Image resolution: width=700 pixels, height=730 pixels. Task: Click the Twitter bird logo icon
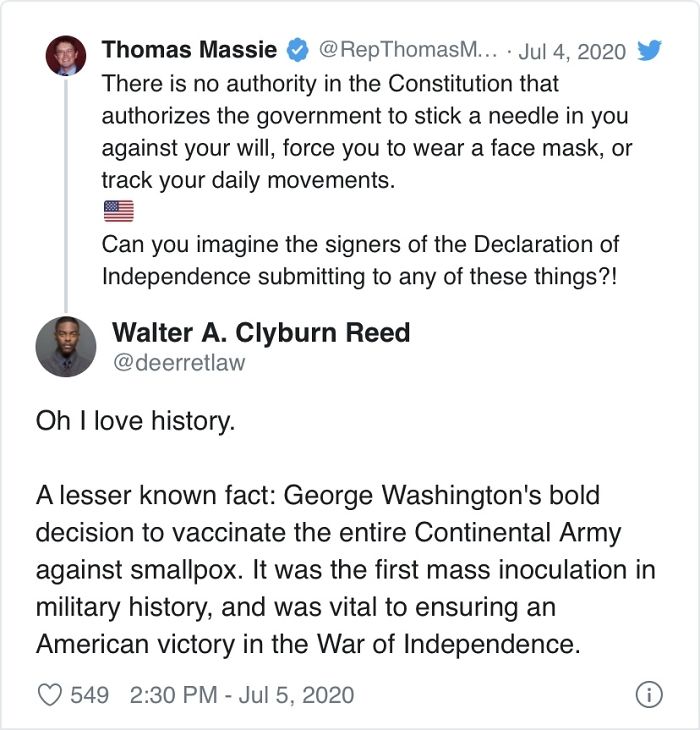click(649, 50)
